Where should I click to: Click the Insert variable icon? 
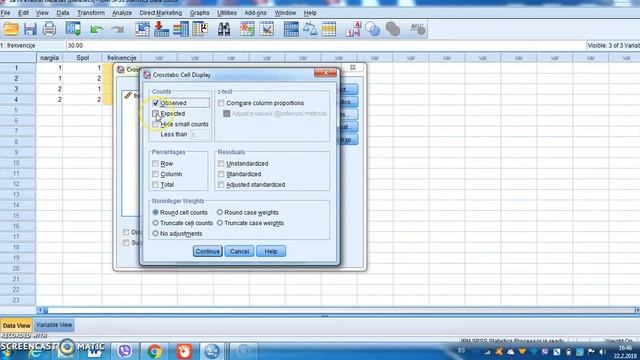point(267,29)
